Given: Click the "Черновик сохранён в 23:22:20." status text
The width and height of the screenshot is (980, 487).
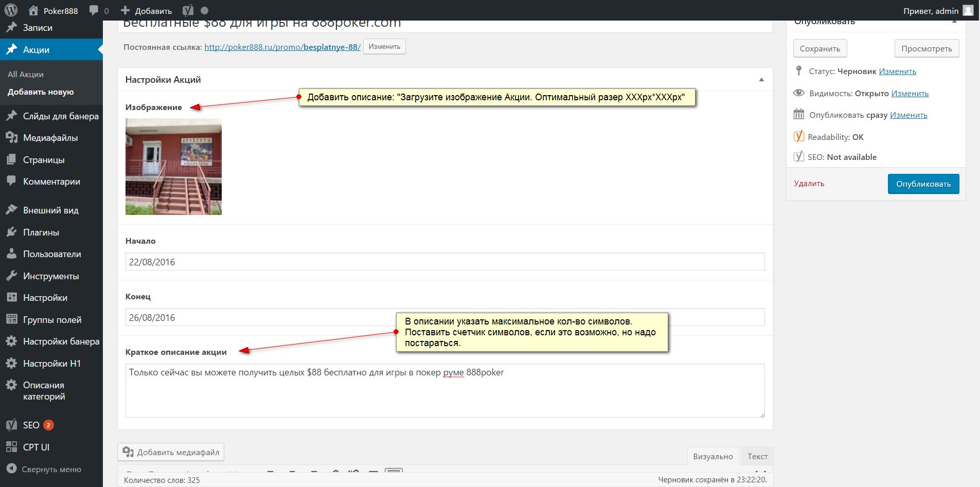Looking at the screenshot, I should (712, 479).
